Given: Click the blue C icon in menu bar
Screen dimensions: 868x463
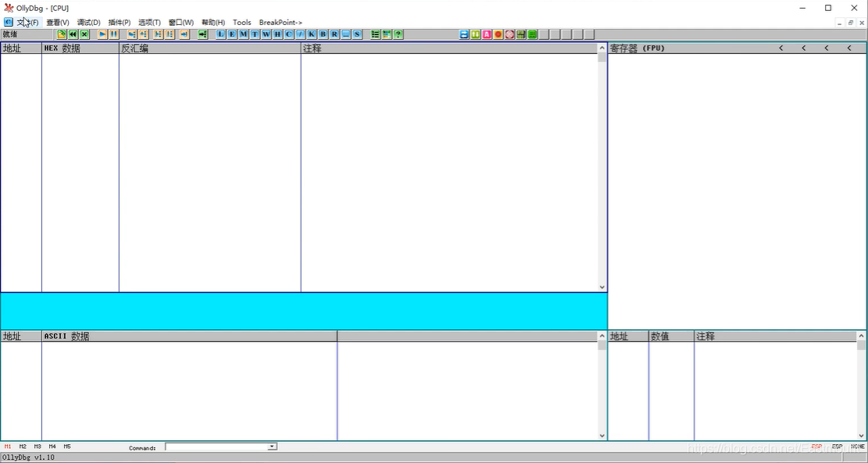Looking at the screenshot, I should tap(9, 22).
